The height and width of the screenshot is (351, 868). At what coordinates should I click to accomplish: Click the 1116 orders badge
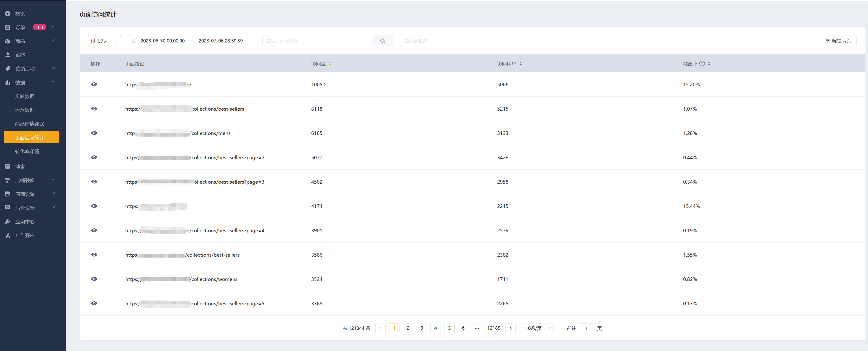click(40, 27)
